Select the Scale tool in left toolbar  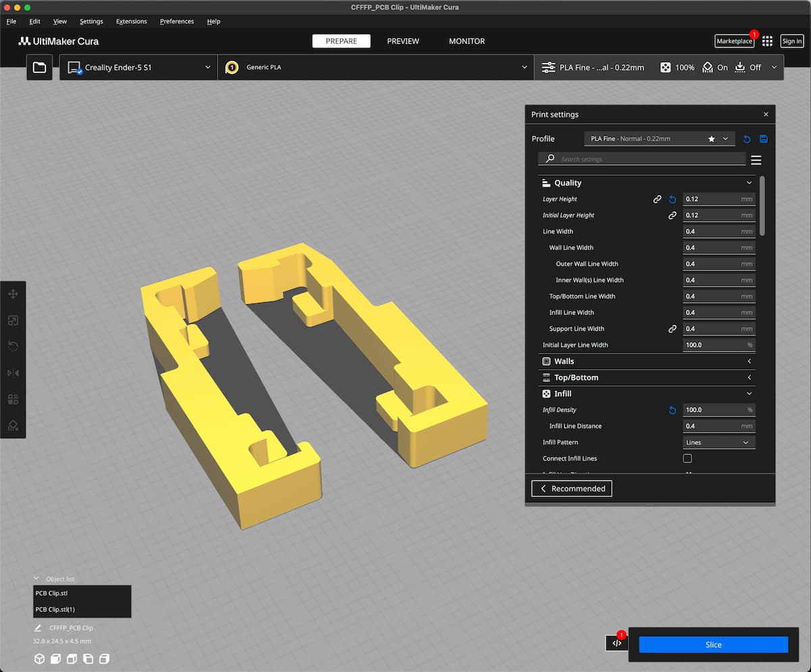[13, 320]
